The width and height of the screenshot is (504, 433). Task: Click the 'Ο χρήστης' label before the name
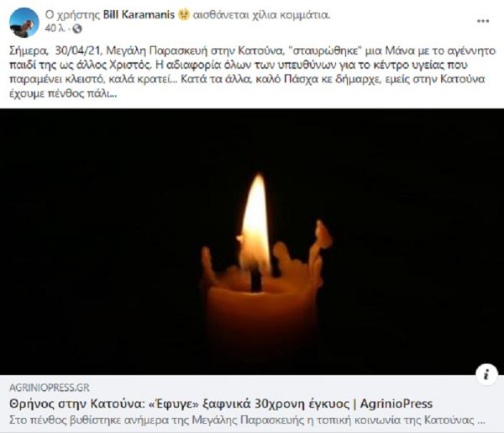click(72, 15)
